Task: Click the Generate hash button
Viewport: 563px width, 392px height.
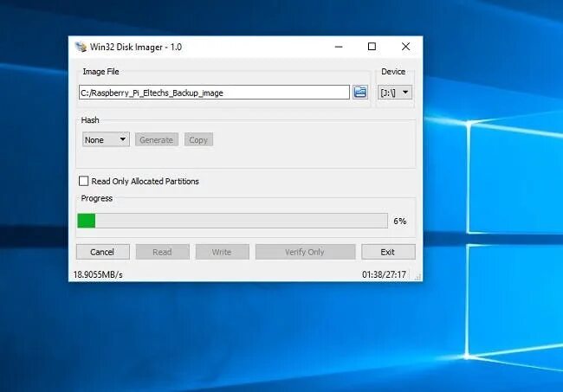Action: point(157,139)
